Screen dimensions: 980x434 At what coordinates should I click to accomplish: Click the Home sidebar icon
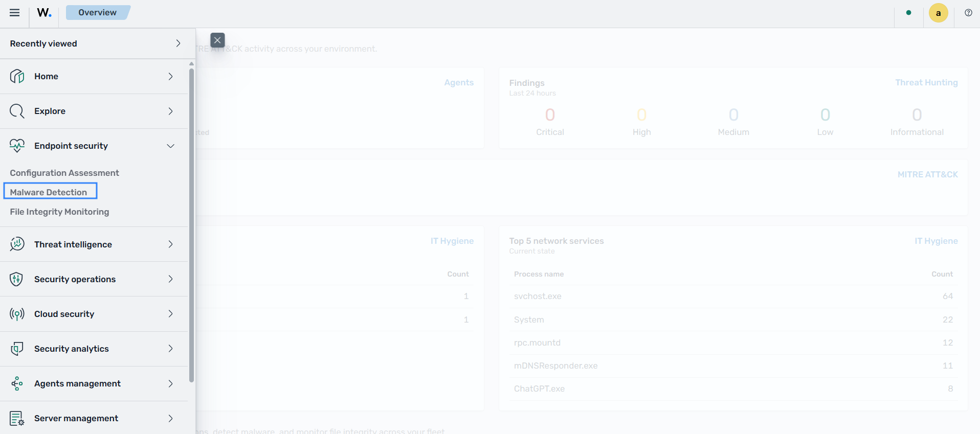(x=17, y=76)
